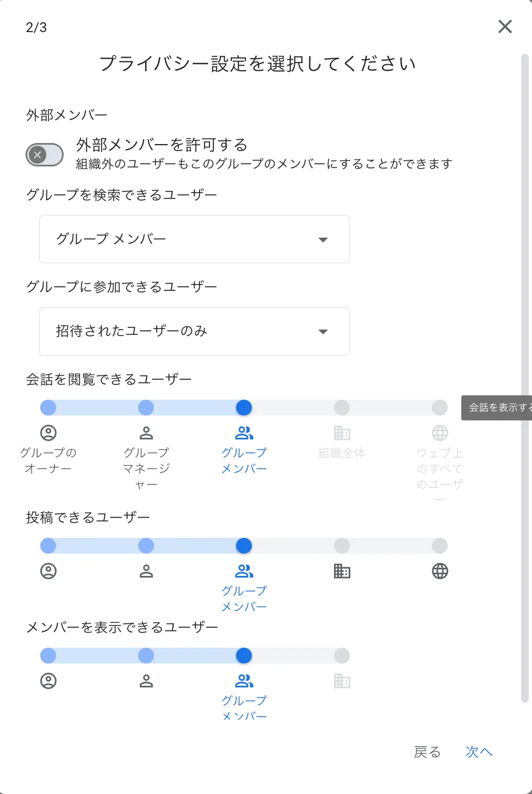Viewport: 532px width, 794px height.
Task: Click the dialog's vertical scrollbar
Action: pyautogui.click(x=524, y=378)
